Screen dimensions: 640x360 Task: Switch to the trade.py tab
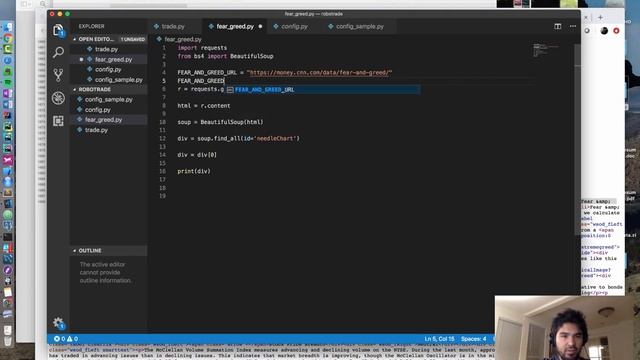tap(173, 27)
